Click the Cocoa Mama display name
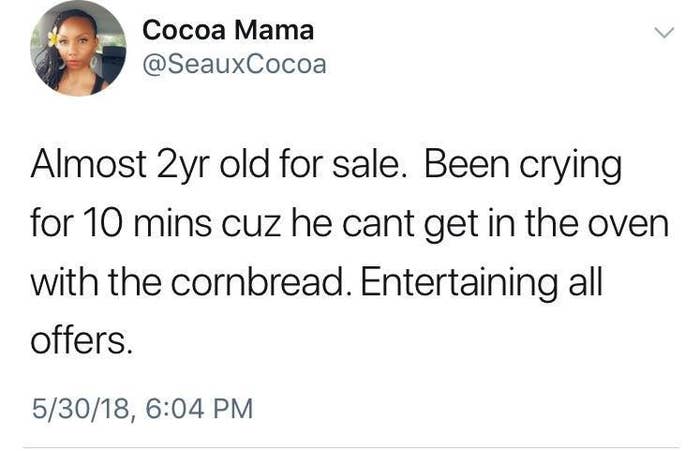Viewport: 700px width, 451px height. pos(228,31)
